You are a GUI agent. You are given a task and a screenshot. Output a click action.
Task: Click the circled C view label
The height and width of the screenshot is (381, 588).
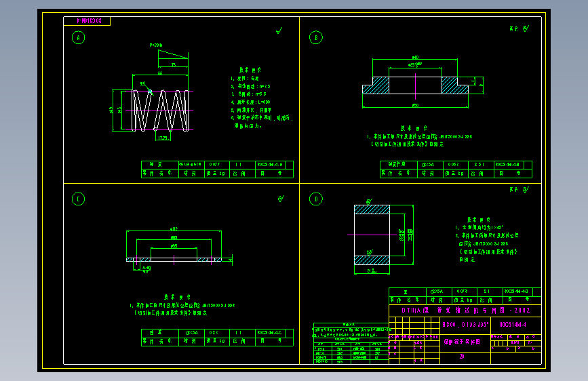click(79, 199)
